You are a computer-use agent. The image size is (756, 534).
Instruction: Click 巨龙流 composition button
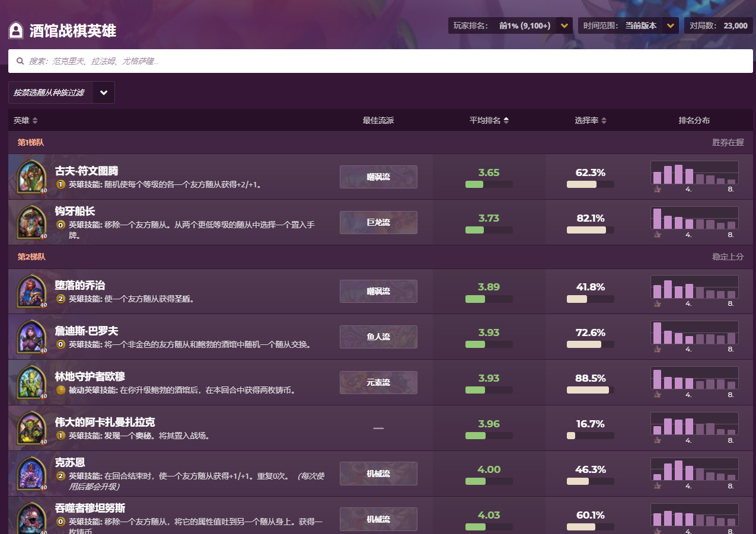coord(378,222)
